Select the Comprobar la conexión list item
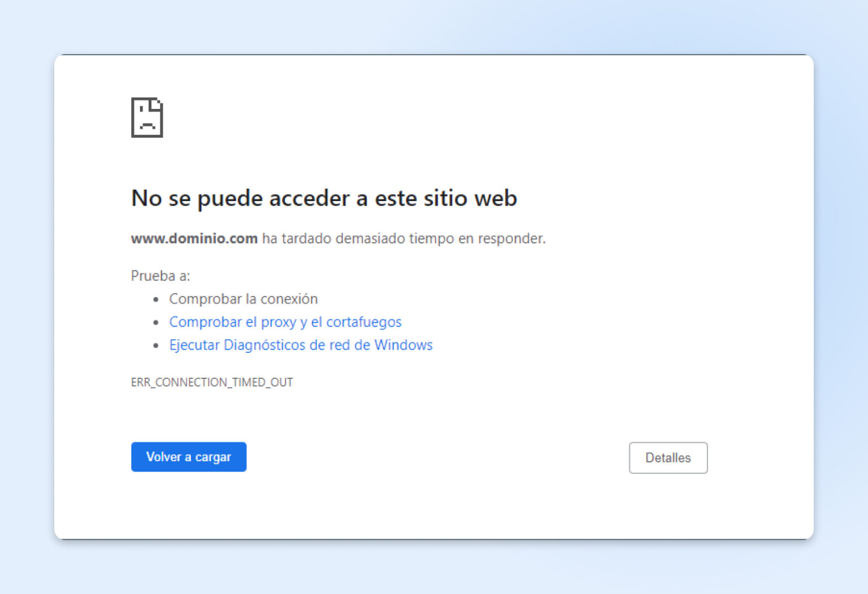The height and width of the screenshot is (594, 868). (x=243, y=299)
